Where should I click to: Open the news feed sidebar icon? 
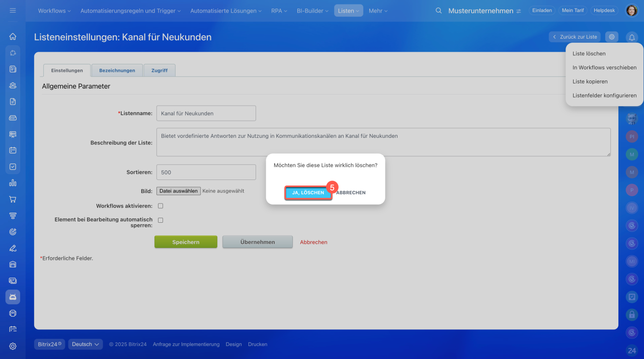13,69
